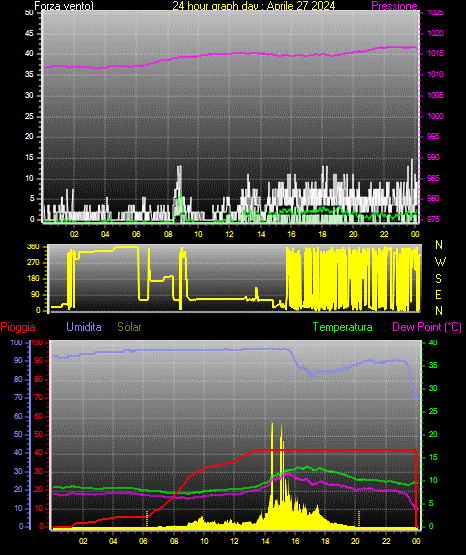This screenshot has width=466, height=555.
Task: Click the 45 wind speed axis value
Action: click(29, 33)
